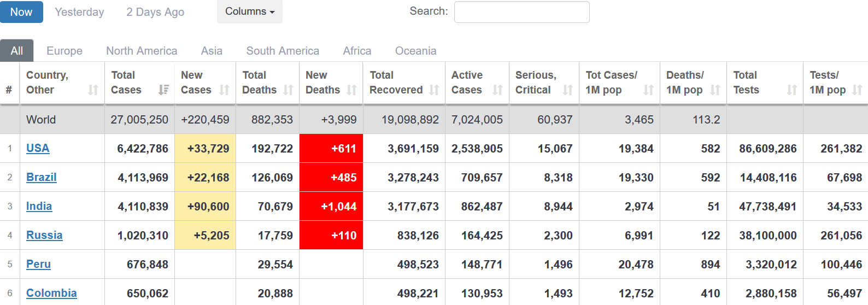Viewport: 868px width, 305px height.
Task: Sort Serious, Critical column with icon
Action: point(568,90)
